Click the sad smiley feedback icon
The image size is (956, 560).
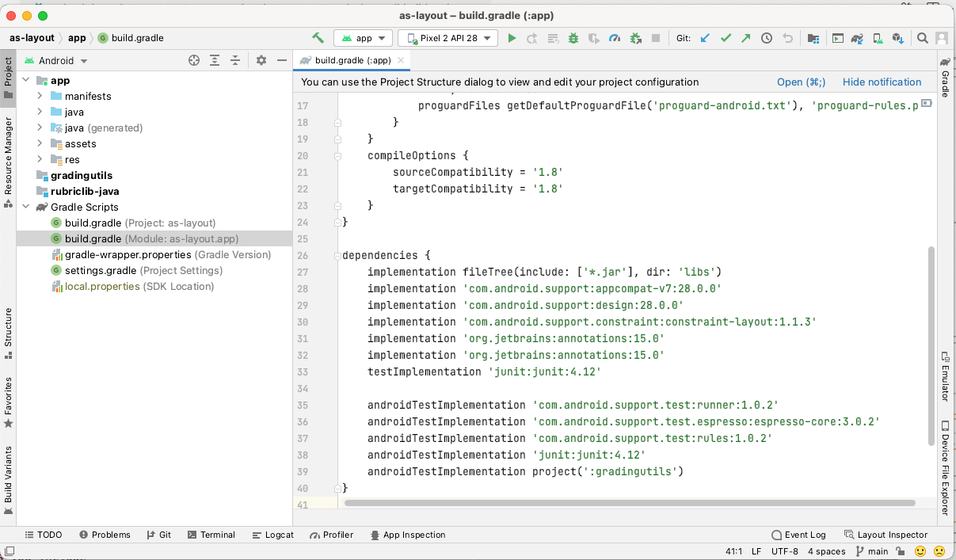[x=939, y=551]
